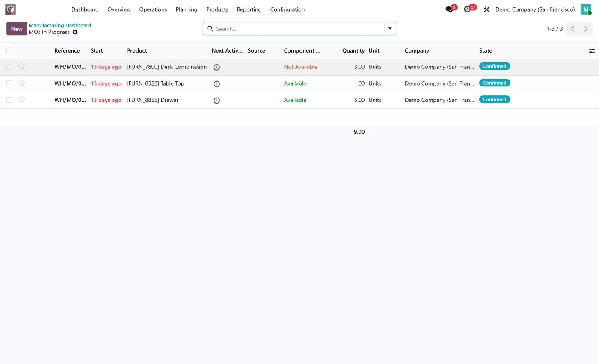Click the Desk Combination row WH/MO reference
The height and width of the screenshot is (364, 599).
coord(70,67)
